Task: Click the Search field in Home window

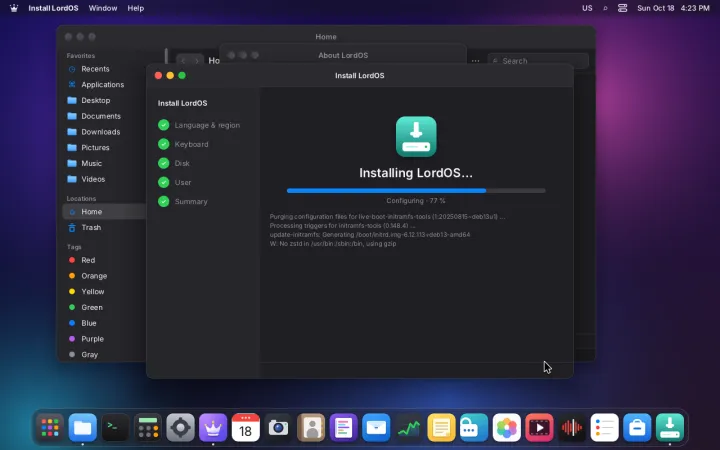Action: click(x=538, y=61)
